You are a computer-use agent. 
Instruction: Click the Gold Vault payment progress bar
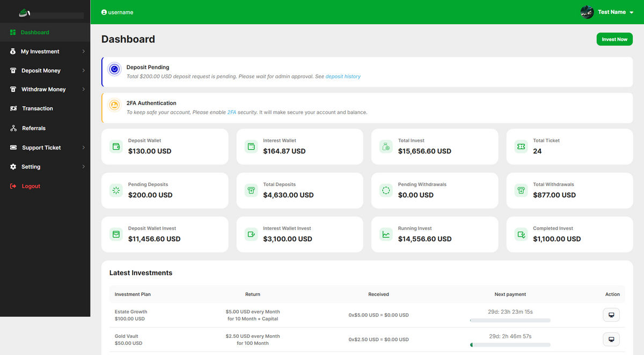(510, 345)
